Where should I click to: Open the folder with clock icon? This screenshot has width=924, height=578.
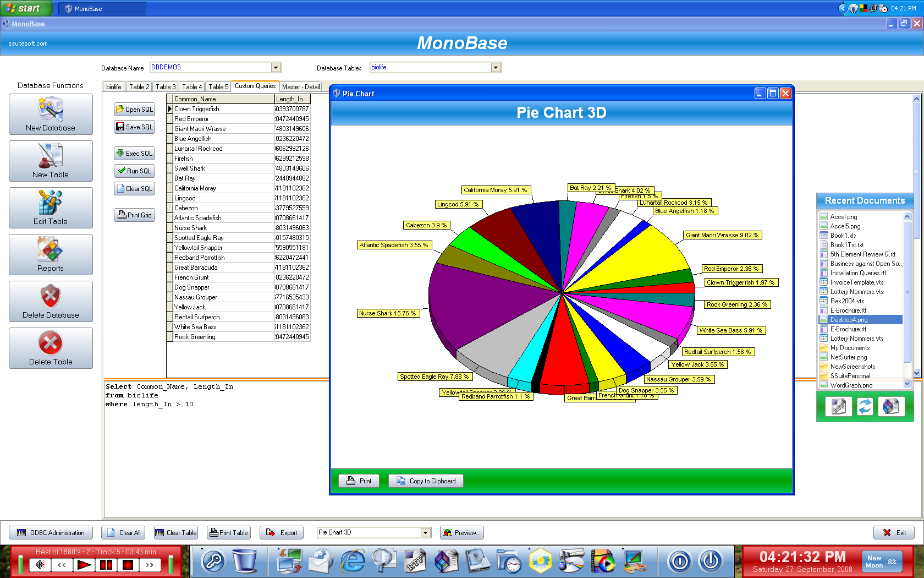coord(509,561)
